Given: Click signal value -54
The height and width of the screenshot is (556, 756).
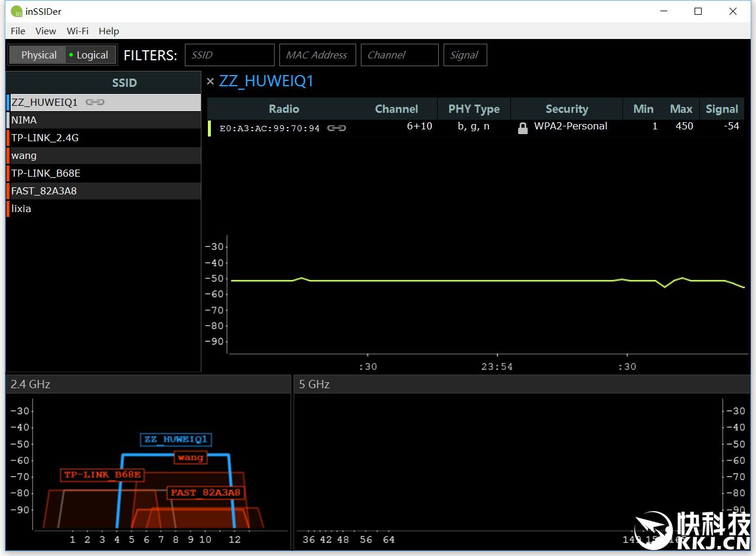Looking at the screenshot, I should tap(731, 126).
